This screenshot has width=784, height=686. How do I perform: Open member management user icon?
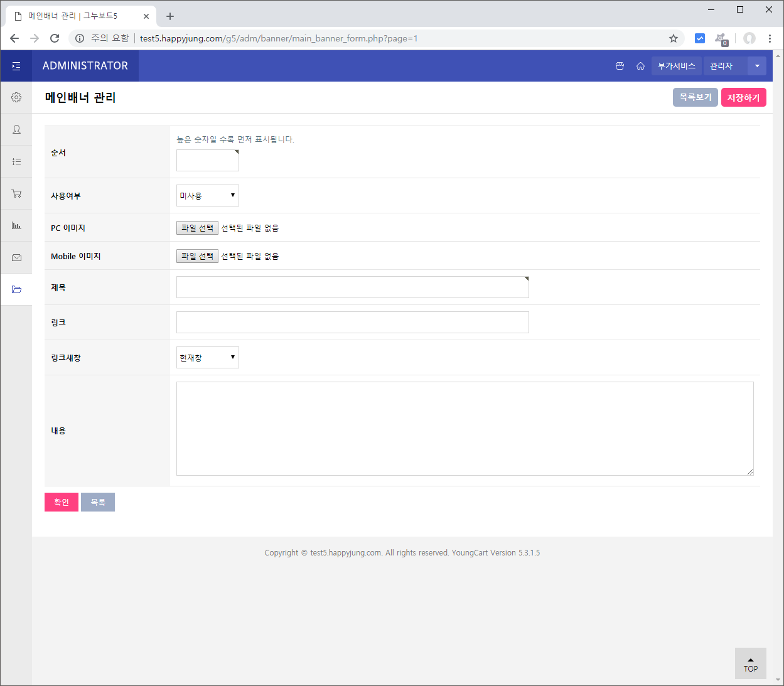(x=16, y=129)
